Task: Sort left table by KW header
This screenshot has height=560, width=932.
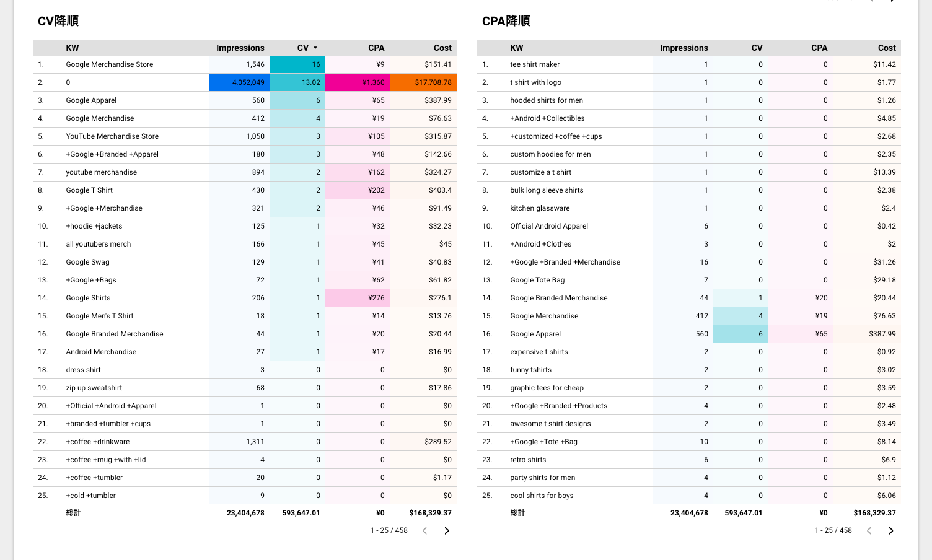Action: click(73, 48)
